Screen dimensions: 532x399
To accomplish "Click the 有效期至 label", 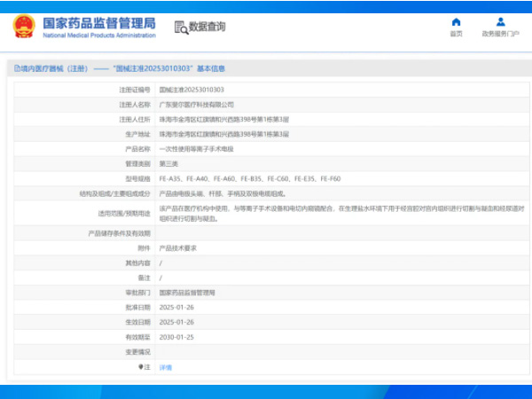I will point(137,337).
